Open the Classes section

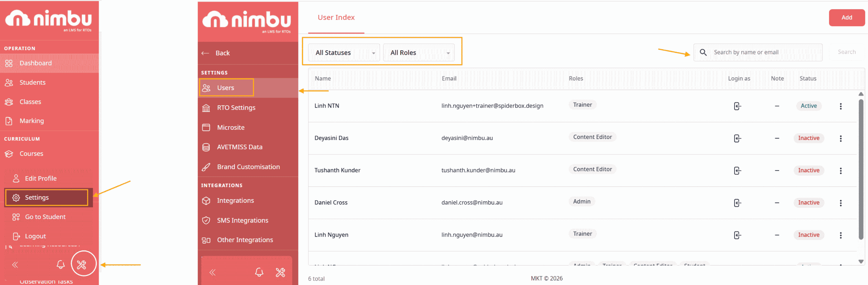click(x=49, y=102)
